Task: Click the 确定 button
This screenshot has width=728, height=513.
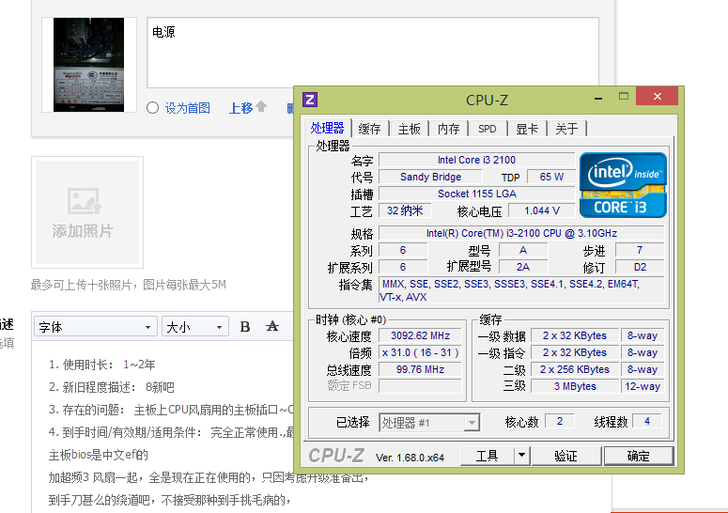Action: (637, 456)
